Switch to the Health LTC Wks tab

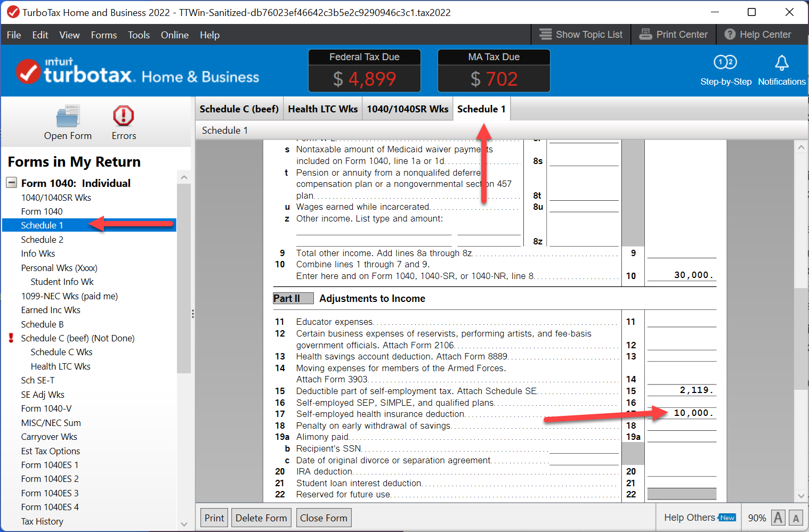tap(322, 109)
